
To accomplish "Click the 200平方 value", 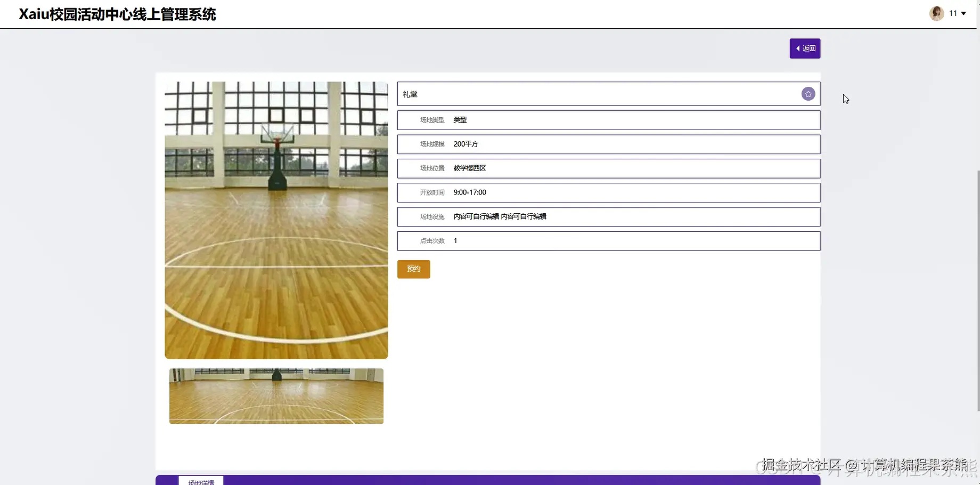I will pyautogui.click(x=466, y=144).
